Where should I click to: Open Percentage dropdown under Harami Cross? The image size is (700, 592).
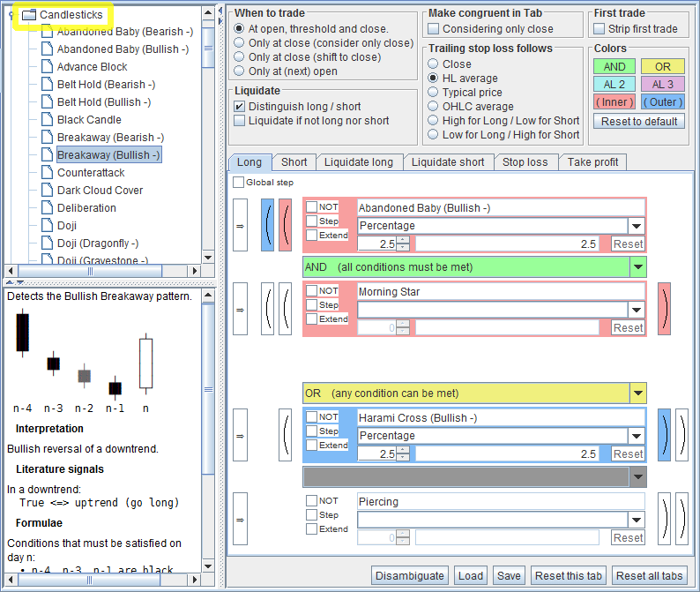pos(637,436)
